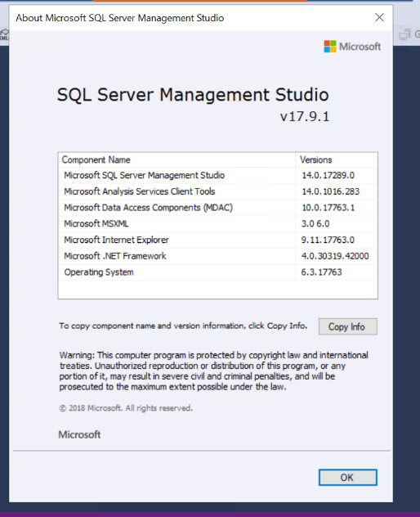Screen dimensions: 420x517
Task: Click the v17.9.1 version label
Action: [305, 117]
